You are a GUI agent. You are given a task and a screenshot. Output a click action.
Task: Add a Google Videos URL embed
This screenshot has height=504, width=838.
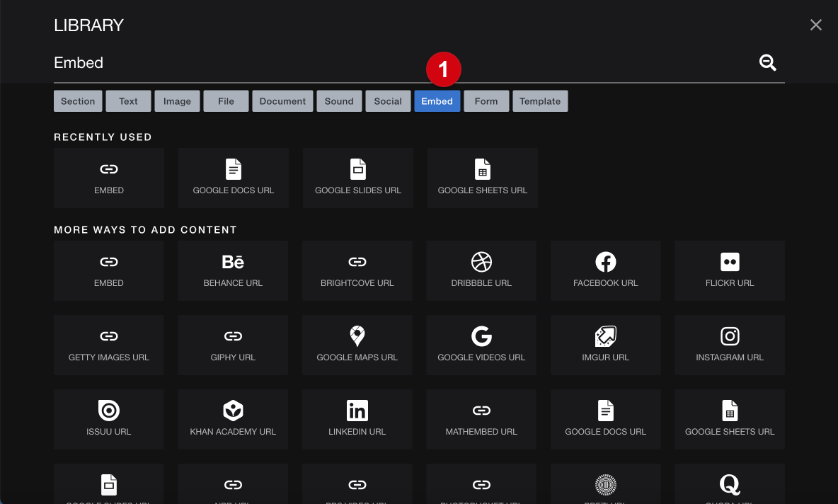(481, 345)
